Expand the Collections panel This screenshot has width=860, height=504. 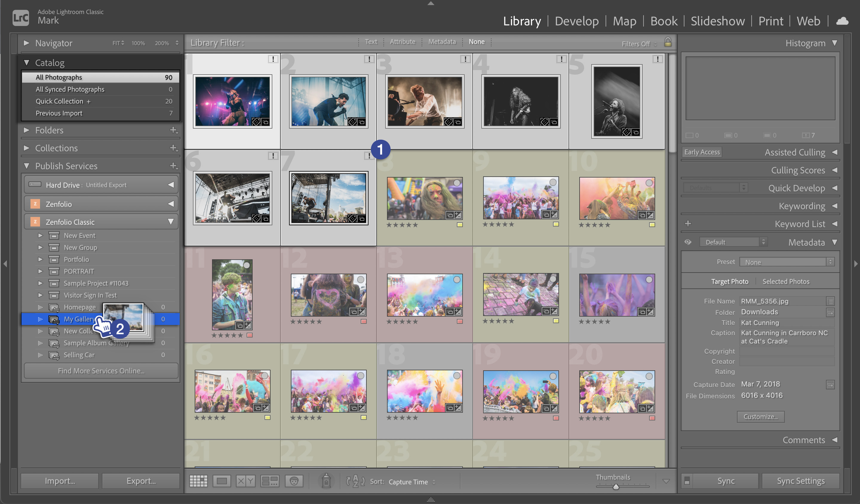point(26,148)
